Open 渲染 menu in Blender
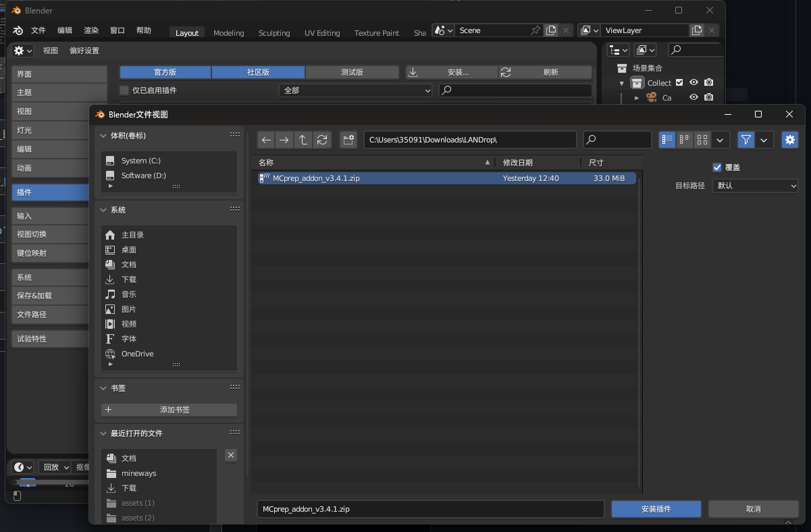The height and width of the screenshot is (532, 811). point(91,30)
